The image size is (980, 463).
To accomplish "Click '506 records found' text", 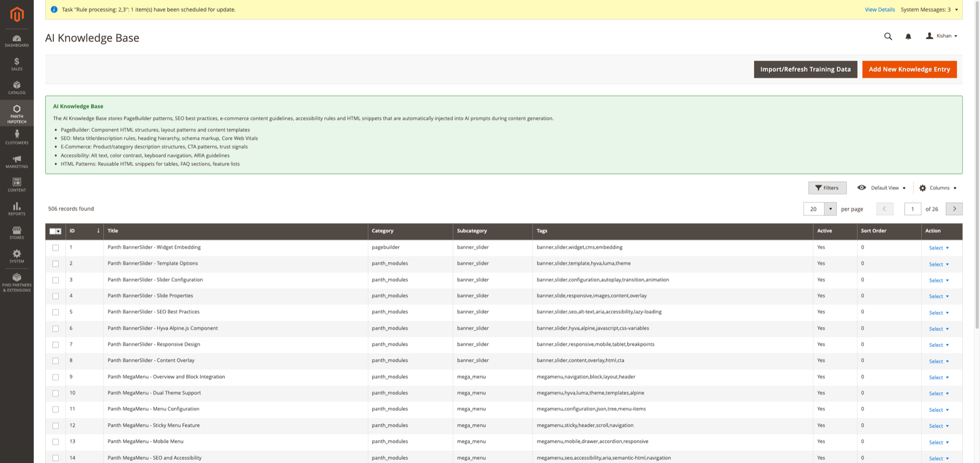I will pyautogui.click(x=71, y=208).
